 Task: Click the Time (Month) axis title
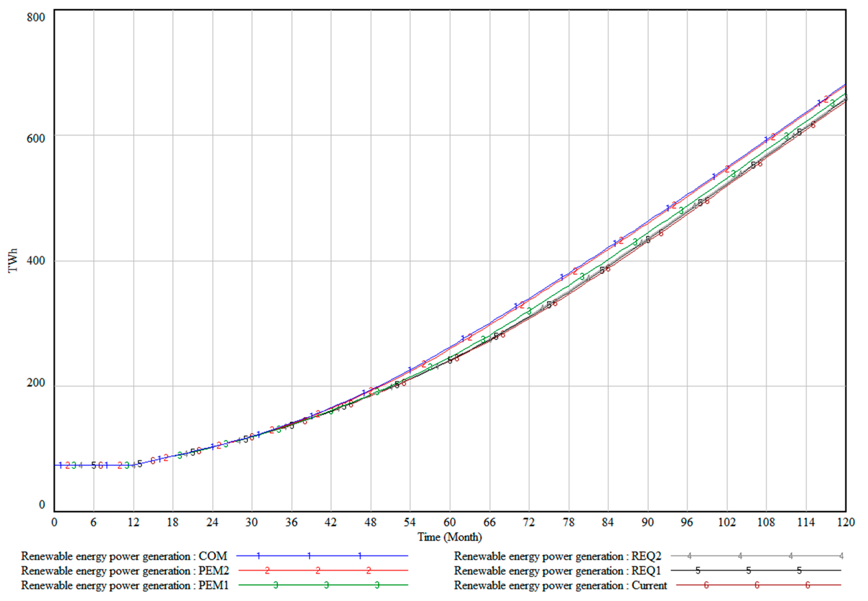[449, 537]
